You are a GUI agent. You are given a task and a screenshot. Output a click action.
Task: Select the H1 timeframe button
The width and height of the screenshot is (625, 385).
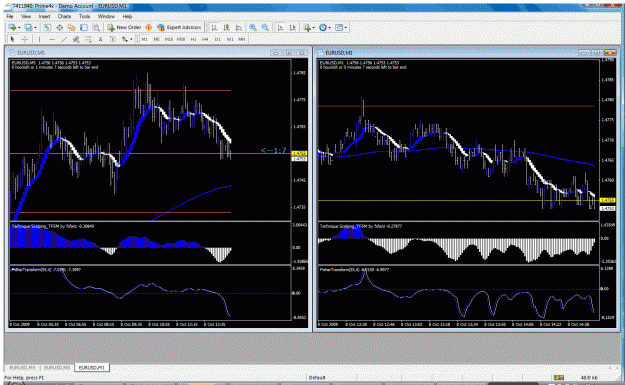click(x=193, y=39)
